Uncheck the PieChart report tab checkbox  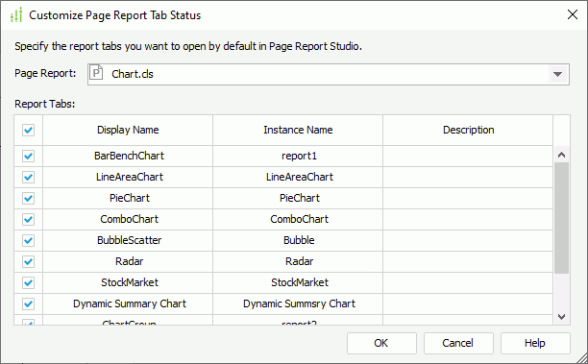28,198
